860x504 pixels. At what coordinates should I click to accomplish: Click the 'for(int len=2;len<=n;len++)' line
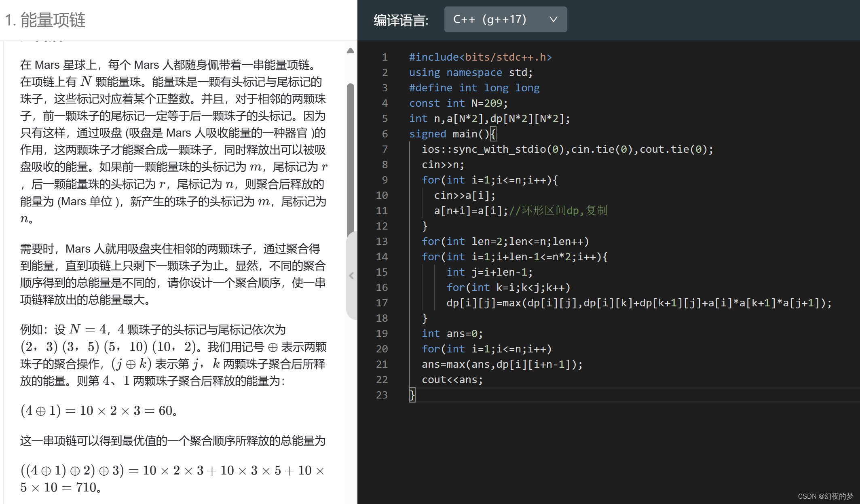point(505,241)
